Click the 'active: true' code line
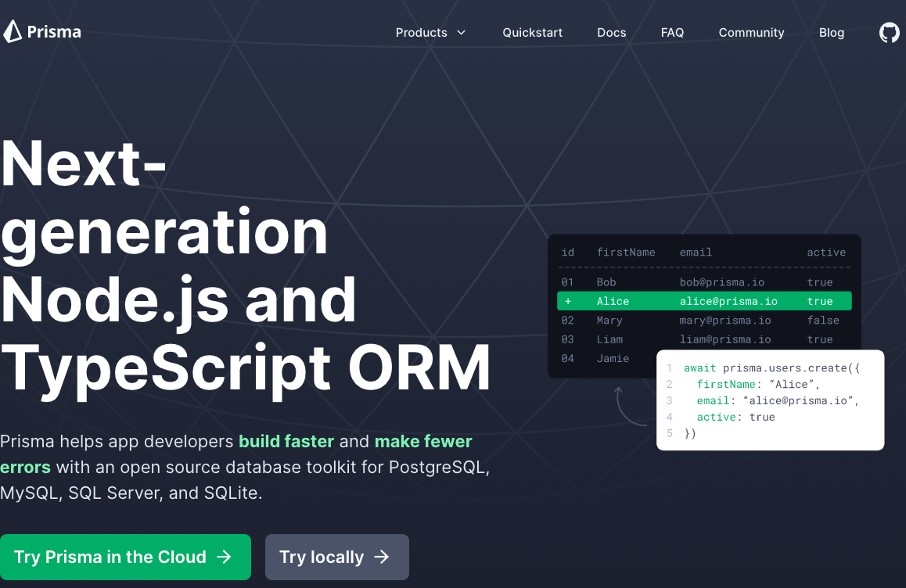The image size is (906, 588). (x=735, y=417)
